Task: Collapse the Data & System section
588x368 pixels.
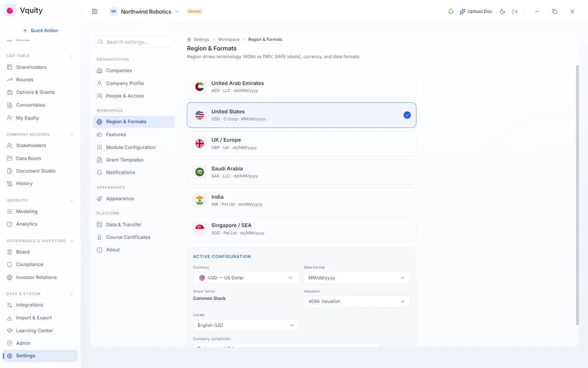Action: [x=72, y=294]
